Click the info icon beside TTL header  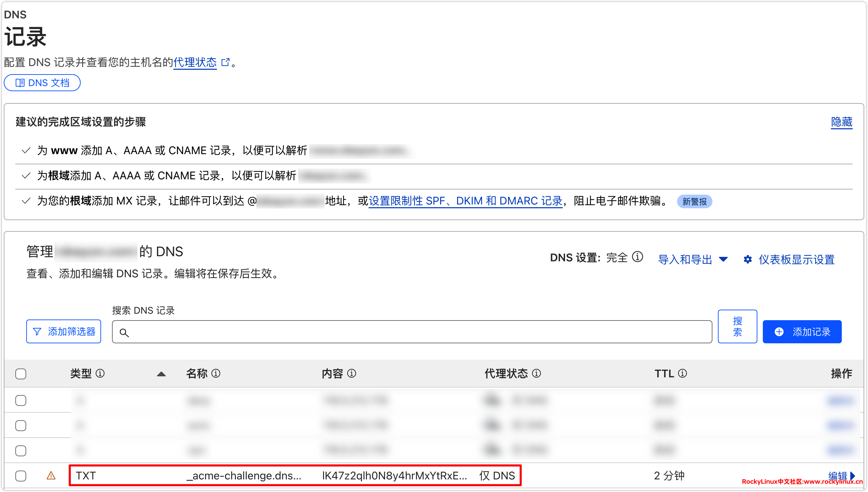(682, 374)
